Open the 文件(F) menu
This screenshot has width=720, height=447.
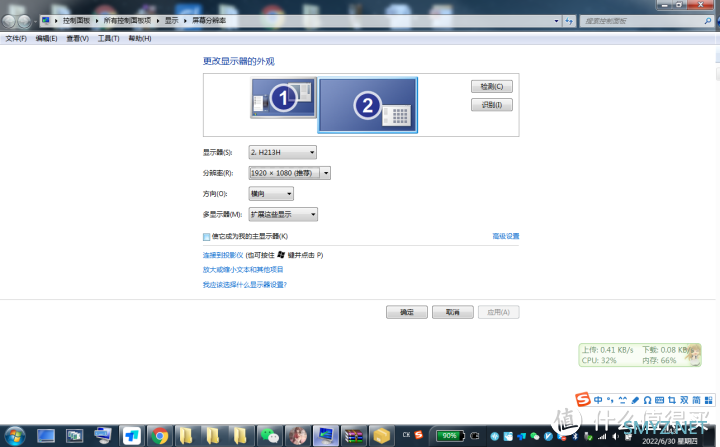(16, 38)
